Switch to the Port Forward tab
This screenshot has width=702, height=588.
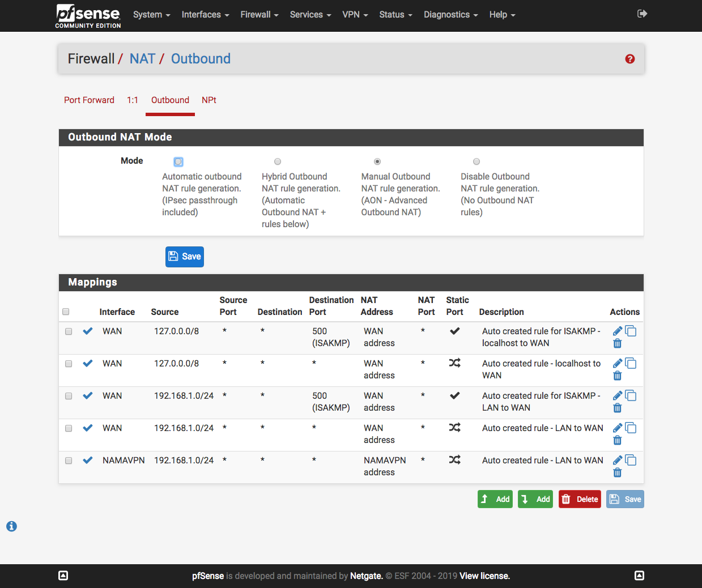coord(89,100)
